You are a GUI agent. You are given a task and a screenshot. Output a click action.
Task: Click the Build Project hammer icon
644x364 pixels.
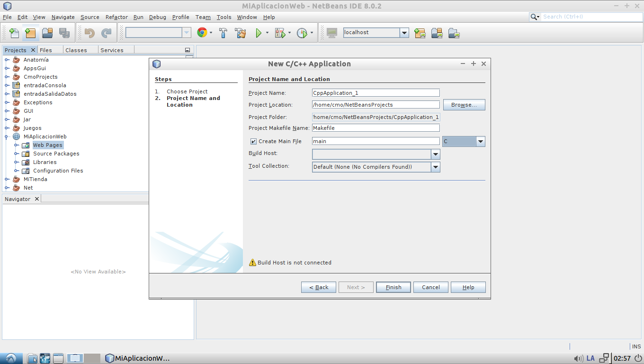pos(224,33)
